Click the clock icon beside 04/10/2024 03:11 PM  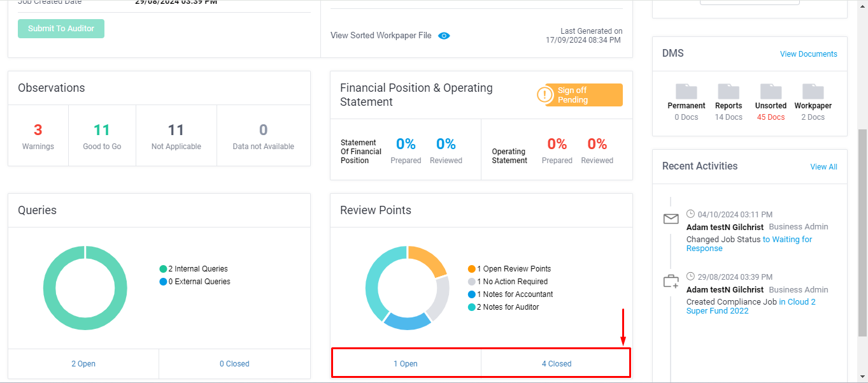tap(690, 214)
